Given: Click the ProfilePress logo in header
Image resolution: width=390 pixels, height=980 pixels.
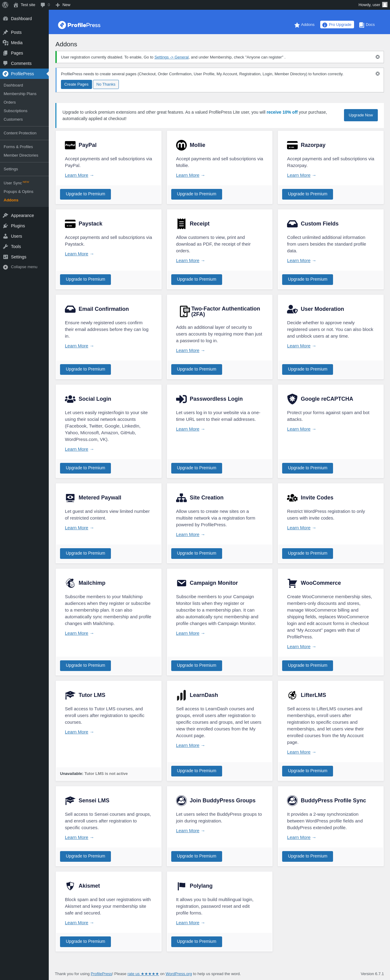Looking at the screenshot, I should pos(79,25).
